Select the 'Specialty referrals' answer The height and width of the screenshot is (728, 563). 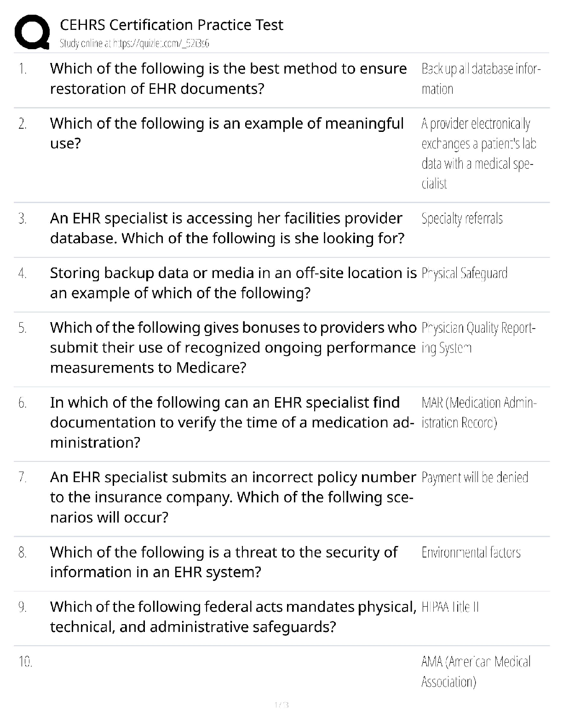462,219
